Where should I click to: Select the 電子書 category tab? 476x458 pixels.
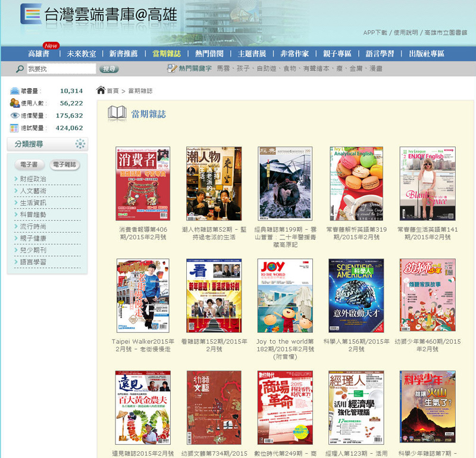[29, 164]
